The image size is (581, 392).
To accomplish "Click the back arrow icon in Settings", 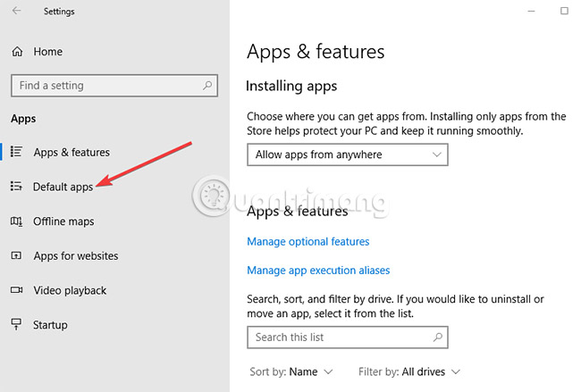I will click(x=16, y=12).
